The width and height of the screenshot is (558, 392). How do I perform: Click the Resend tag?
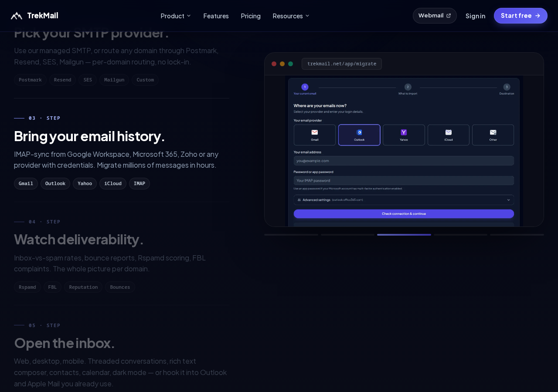(62, 80)
